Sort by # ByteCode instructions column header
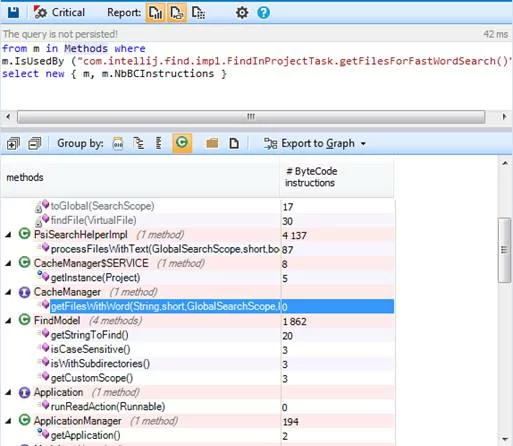 coord(337,177)
